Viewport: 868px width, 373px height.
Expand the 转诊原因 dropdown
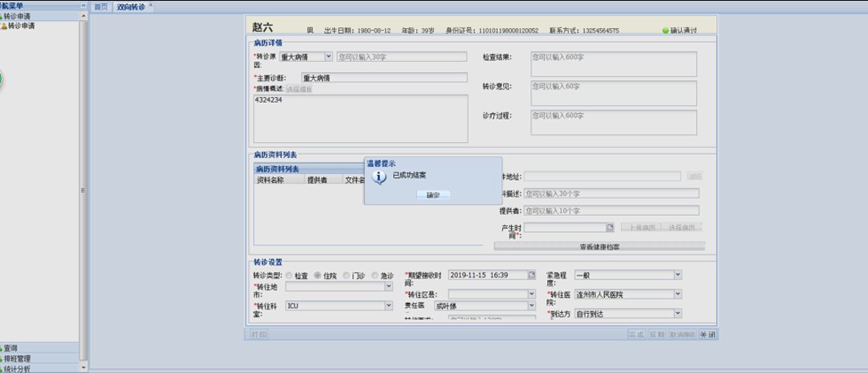(328, 57)
